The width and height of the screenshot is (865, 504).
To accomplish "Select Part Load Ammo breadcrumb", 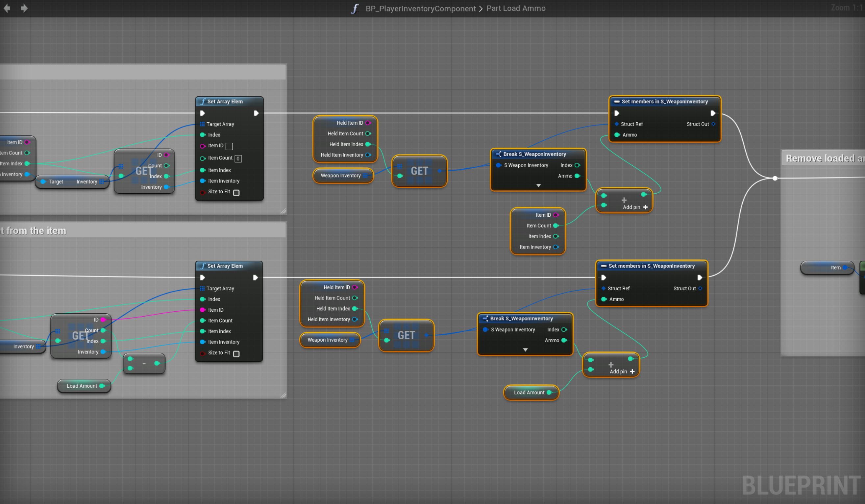I will (x=516, y=8).
